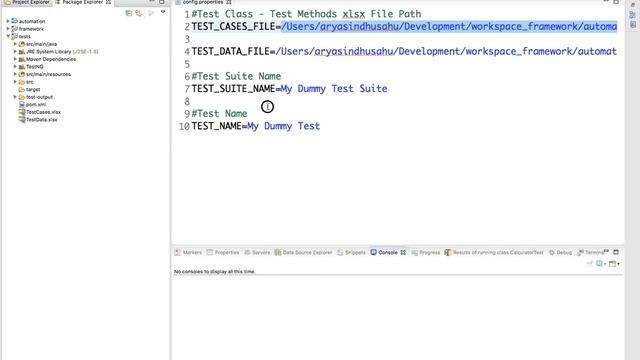Select TestData.xlsx in the tree
The image size is (640, 360).
[x=42, y=120]
